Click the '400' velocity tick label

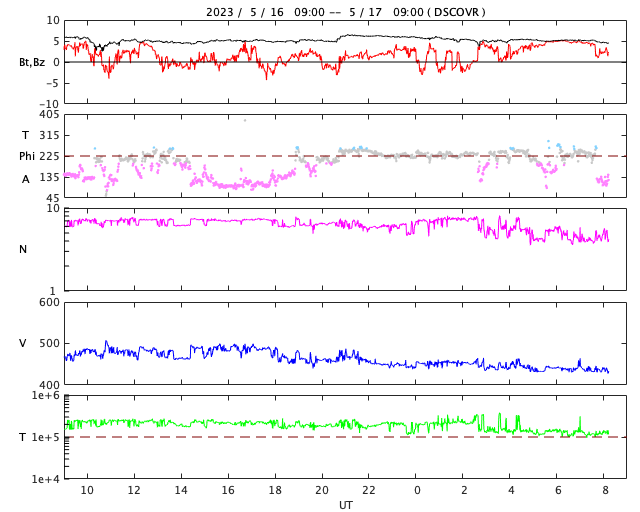tap(49, 385)
